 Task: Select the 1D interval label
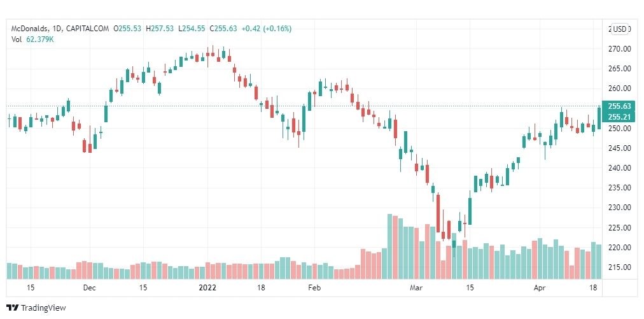pos(57,29)
